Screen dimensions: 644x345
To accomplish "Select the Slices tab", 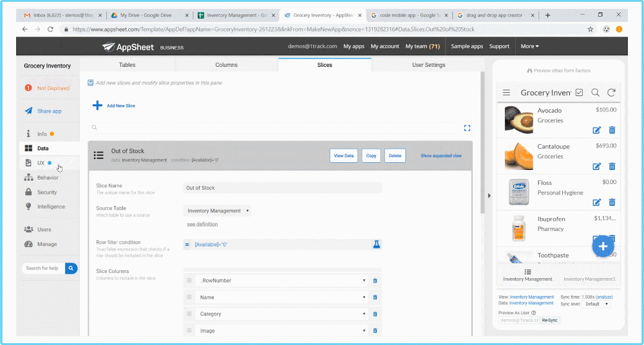I will [325, 65].
